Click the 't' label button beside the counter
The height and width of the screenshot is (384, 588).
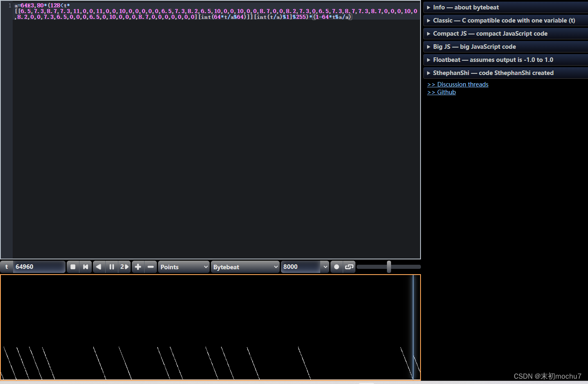[x=7, y=267]
